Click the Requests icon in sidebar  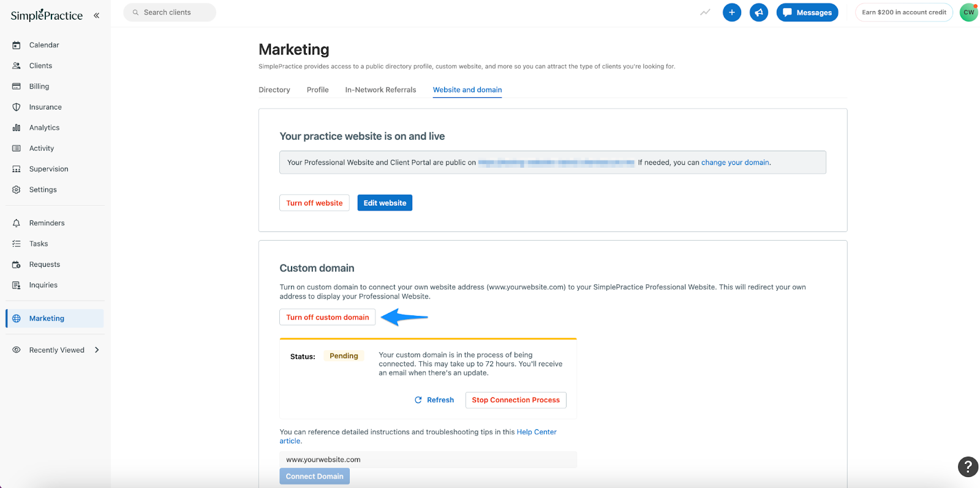coord(17,265)
